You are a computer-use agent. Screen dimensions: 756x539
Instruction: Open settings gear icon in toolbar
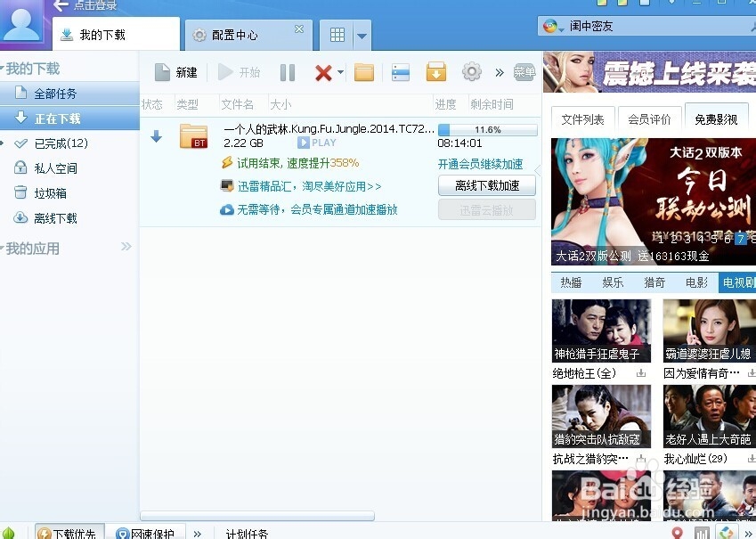pyautogui.click(x=472, y=72)
